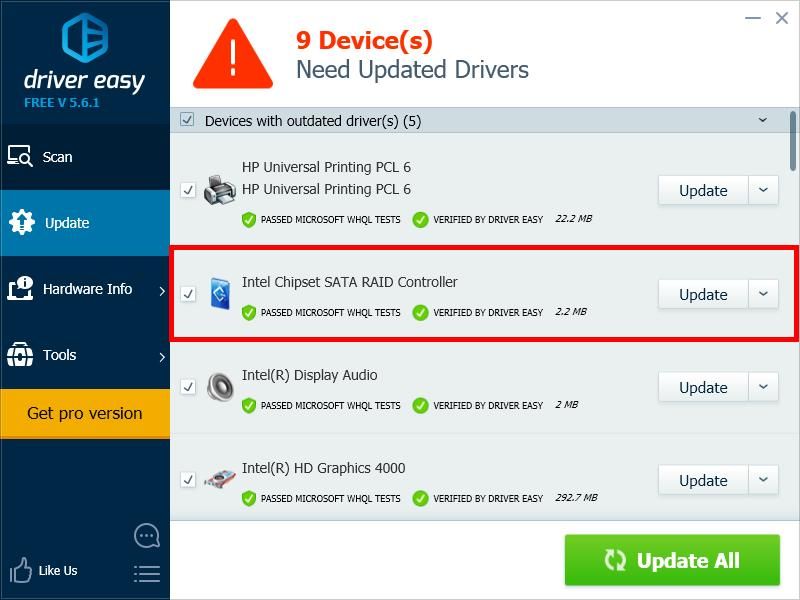Click the FREE V 5.6.1 version label
This screenshot has height=600, width=800.
[x=62, y=103]
